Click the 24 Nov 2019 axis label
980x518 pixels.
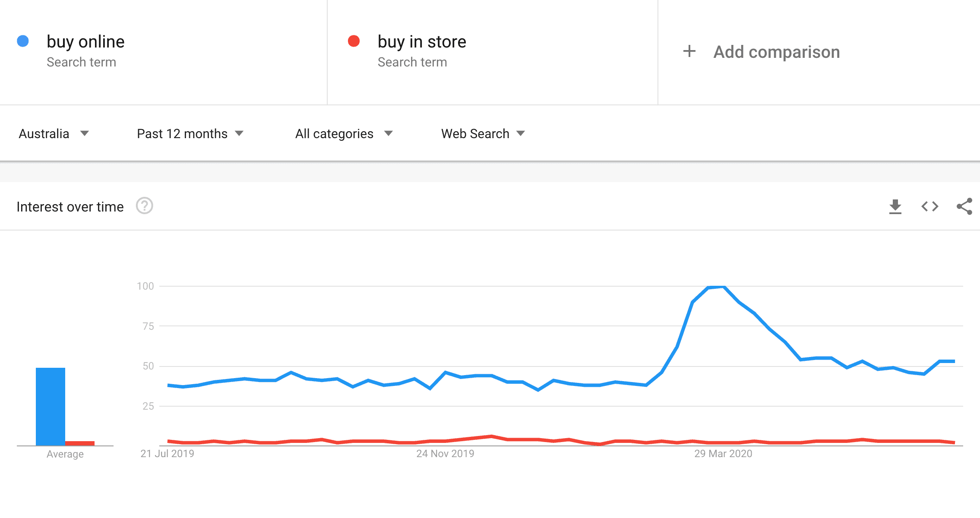click(x=445, y=454)
